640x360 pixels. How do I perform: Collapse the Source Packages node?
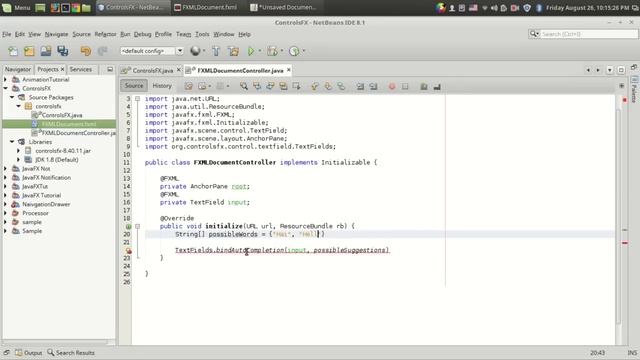(x=12, y=97)
